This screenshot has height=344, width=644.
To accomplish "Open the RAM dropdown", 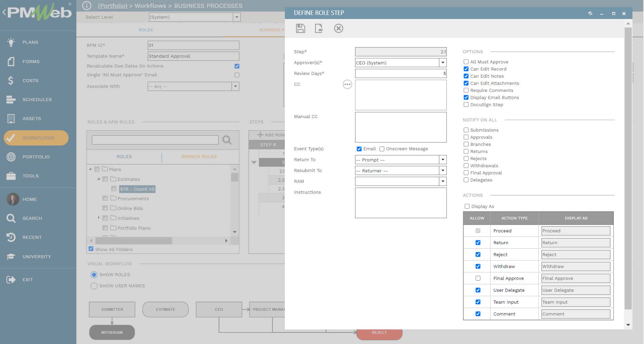I will click(443, 181).
